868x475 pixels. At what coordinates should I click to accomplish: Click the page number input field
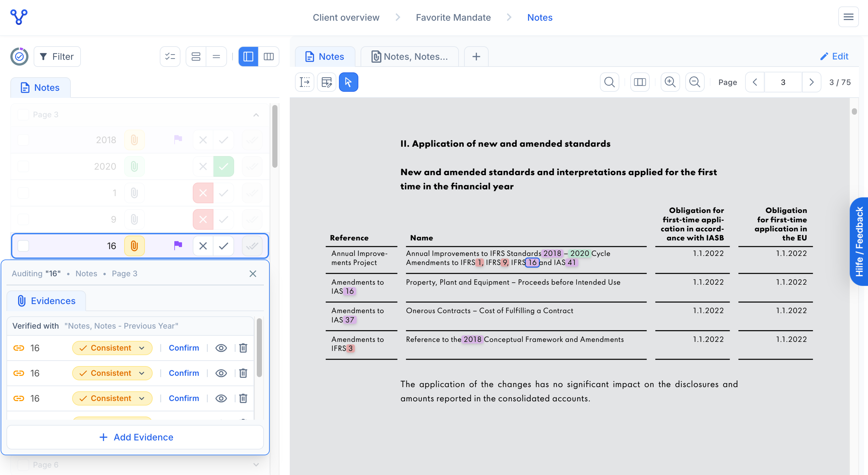pyautogui.click(x=783, y=82)
